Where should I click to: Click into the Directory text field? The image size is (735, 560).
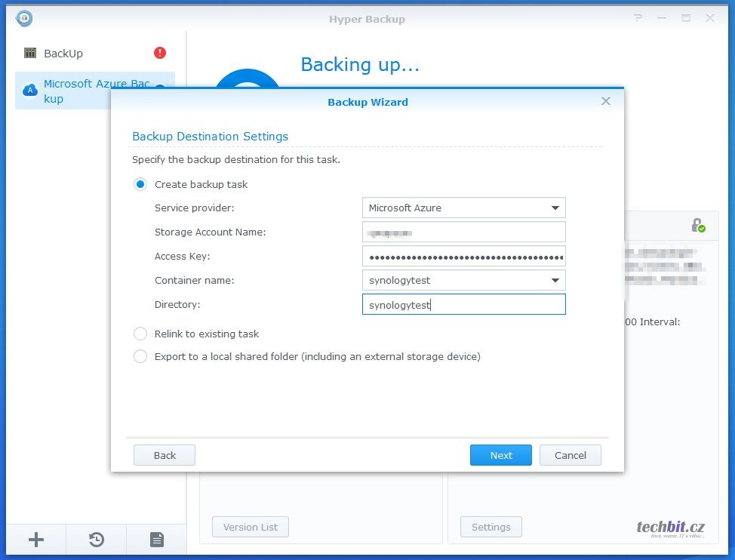(x=463, y=304)
